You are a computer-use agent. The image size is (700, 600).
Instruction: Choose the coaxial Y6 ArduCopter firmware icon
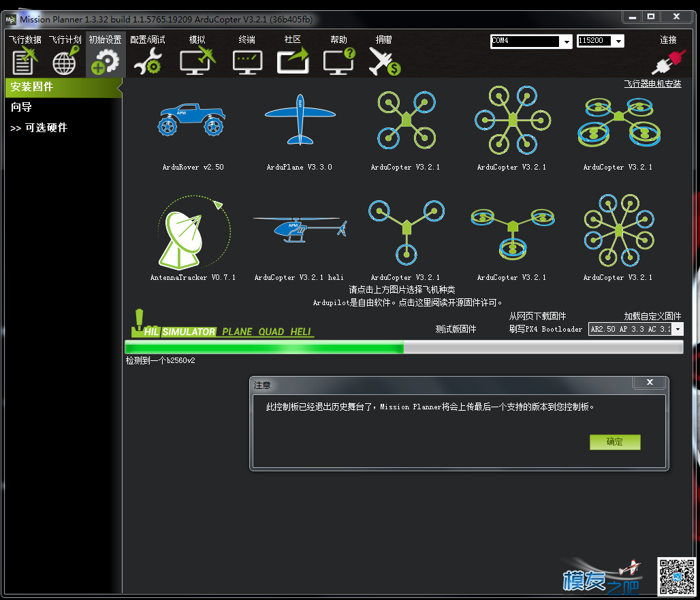[x=513, y=234]
